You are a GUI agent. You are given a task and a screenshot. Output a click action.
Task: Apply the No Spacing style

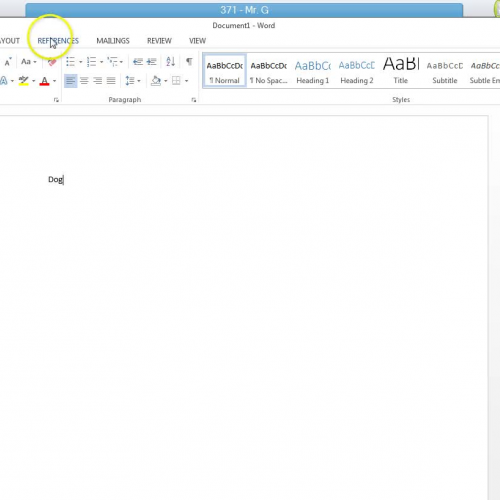pos(269,71)
